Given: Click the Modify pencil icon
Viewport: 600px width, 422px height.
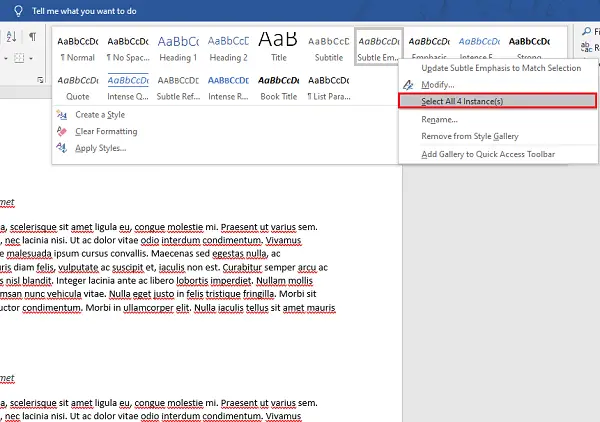Looking at the screenshot, I should point(408,85).
